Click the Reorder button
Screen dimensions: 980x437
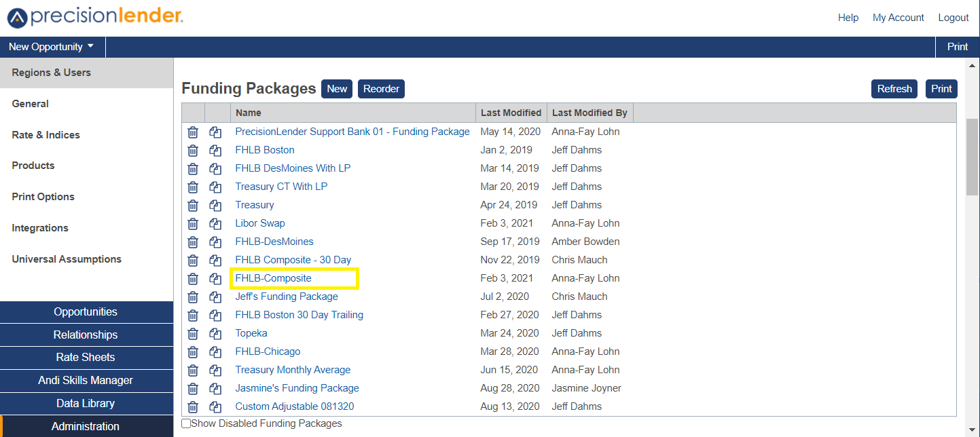pyautogui.click(x=381, y=89)
